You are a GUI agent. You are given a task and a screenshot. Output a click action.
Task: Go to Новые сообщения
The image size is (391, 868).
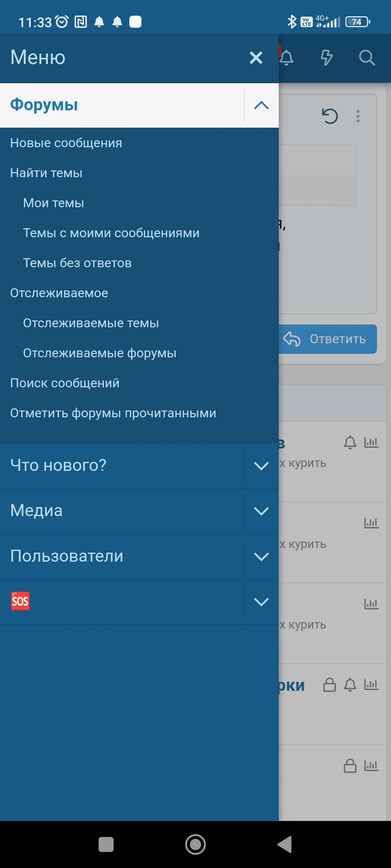pos(66,143)
